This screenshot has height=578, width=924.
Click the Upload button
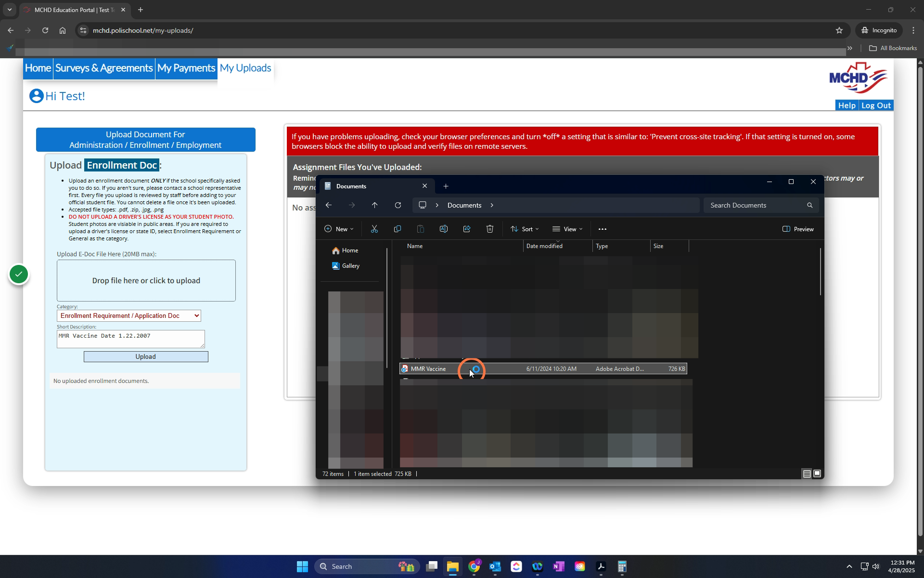point(146,357)
